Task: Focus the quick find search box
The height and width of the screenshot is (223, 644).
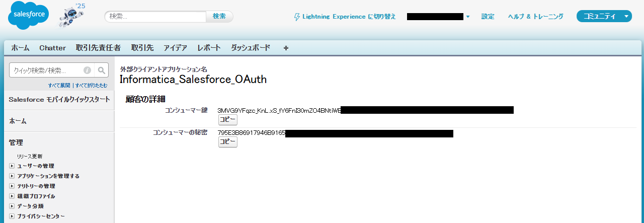Action: [x=52, y=70]
